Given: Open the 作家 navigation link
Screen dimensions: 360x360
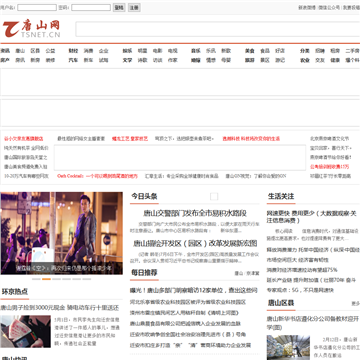Looking at the screenshot, I should pos(173,60).
